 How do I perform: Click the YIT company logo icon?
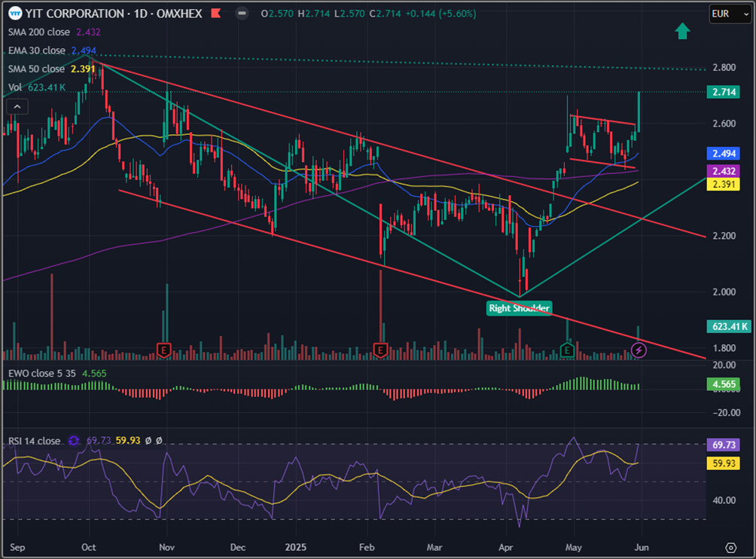tap(14, 14)
